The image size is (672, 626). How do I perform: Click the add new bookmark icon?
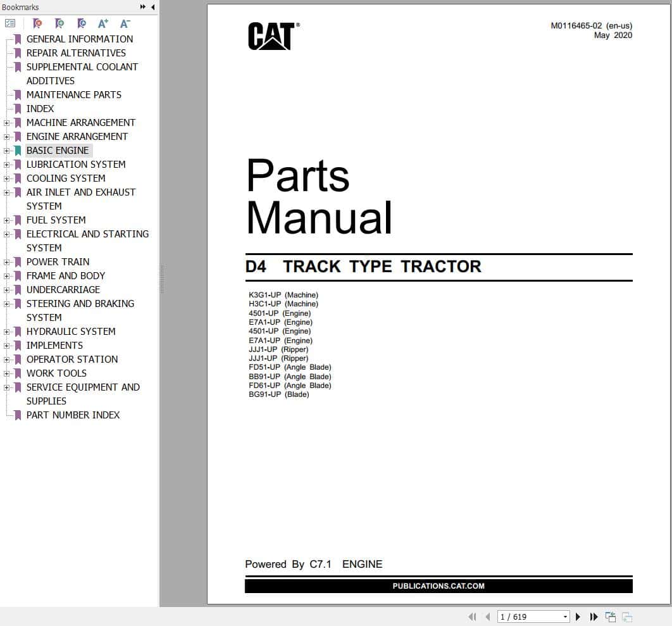[59, 23]
